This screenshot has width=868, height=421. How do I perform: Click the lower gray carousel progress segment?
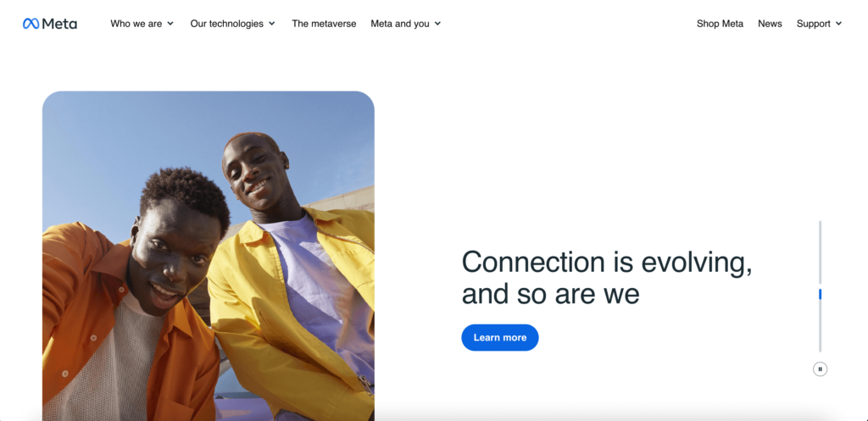820,328
